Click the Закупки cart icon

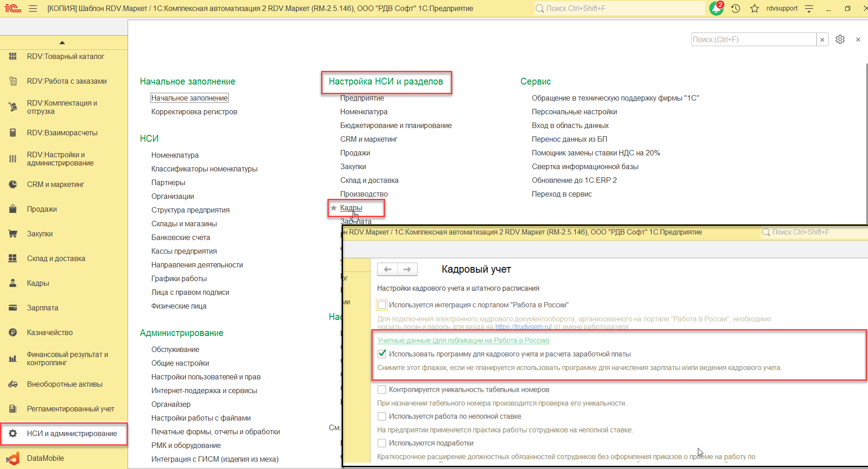[13, 234]
